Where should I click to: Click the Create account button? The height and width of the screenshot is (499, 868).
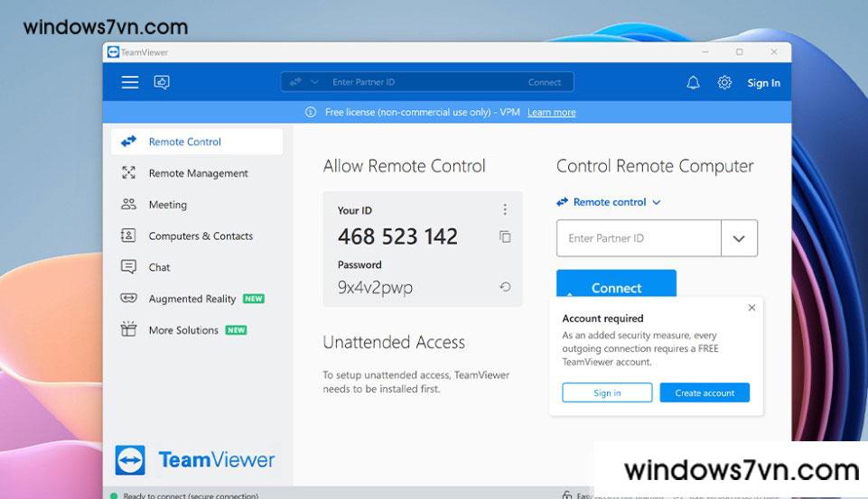point(705,393)
